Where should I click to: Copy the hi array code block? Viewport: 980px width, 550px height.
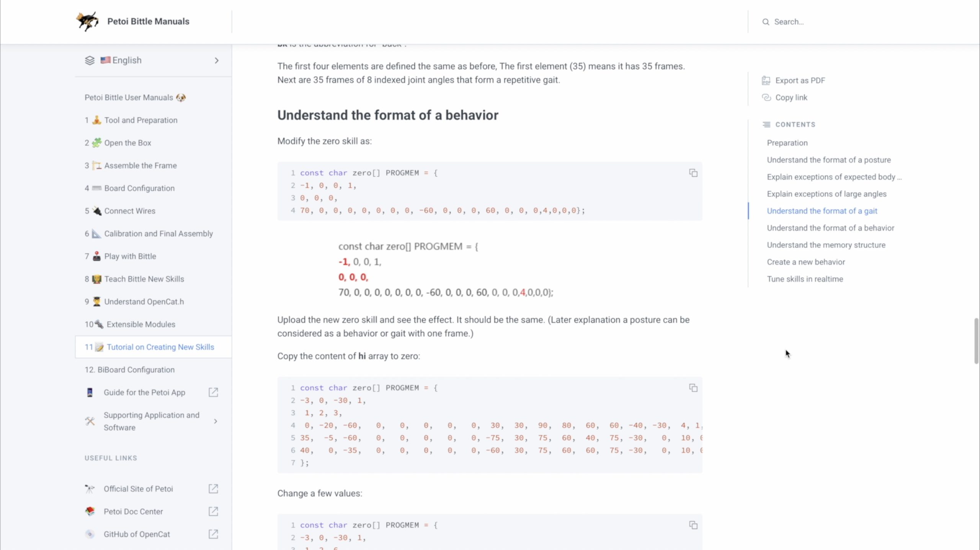coord(693,388)
